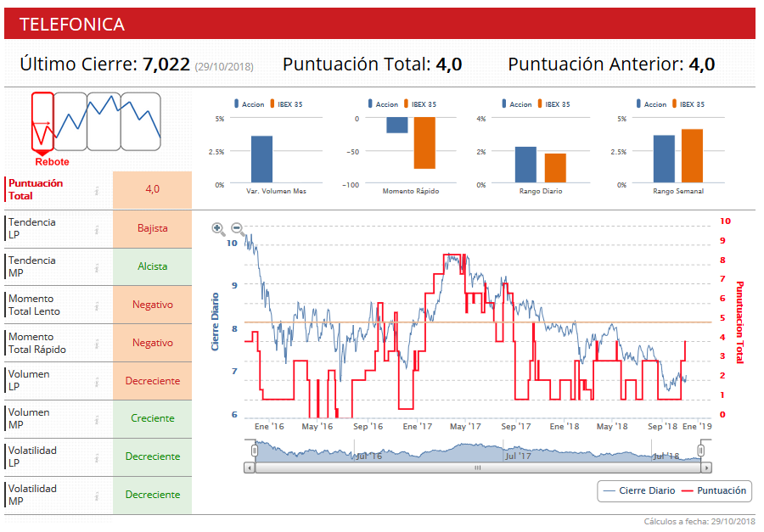Click the TELEFONICA header title

click(72, 25)
